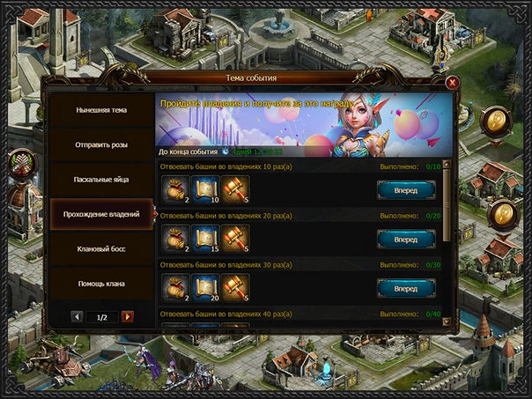Viewport: 532px width, 399px height.
Task: Close the Тема события window
Action: coord(452,83)
